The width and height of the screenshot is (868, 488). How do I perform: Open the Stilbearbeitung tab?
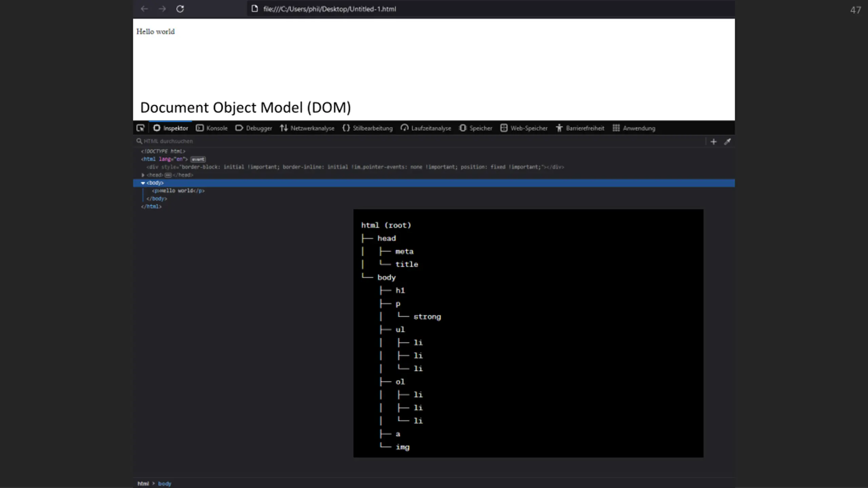(x=368, y=128)
